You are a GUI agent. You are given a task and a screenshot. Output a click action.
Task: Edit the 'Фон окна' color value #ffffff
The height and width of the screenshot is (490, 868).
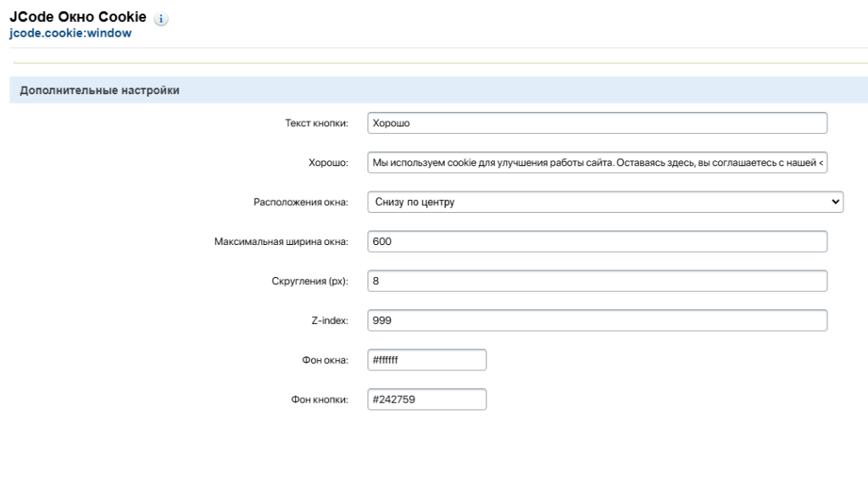(427, 360)
